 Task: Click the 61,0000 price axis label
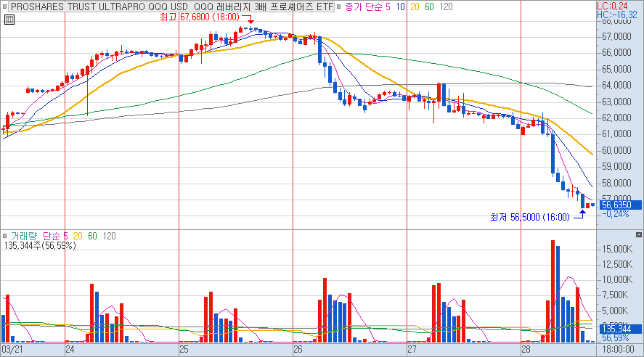(x=616, y=134)
